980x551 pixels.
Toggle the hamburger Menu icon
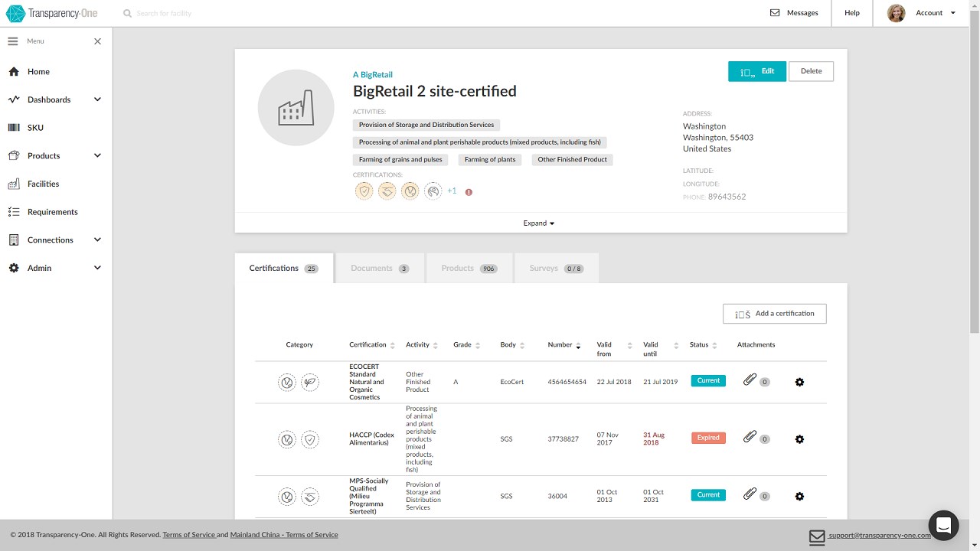click(13, 41)
